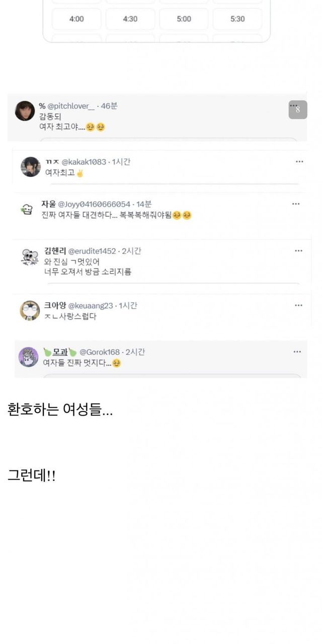Image resolution: width=322 pixels, height=644 pixels.
Task: Click display name 모과
Action: [60, 352]
